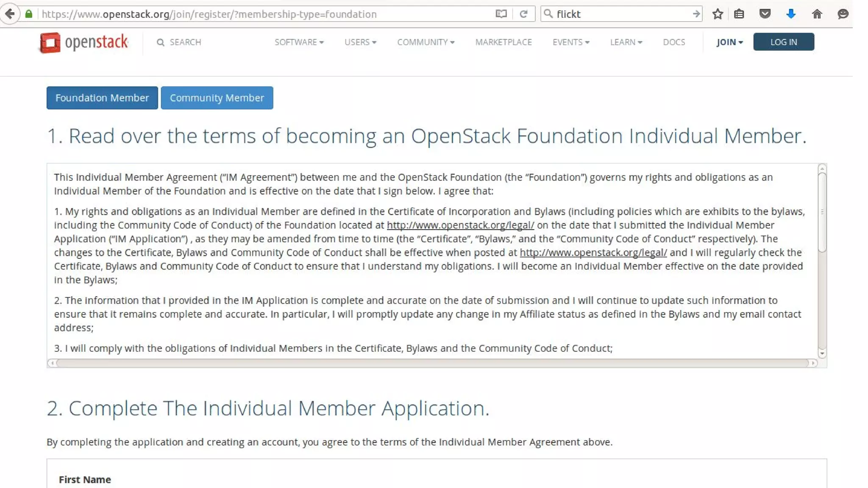Click the chat bubble smiley icon
Image resolution: width=868 pixels, height=488 pixels.
click(843, 14)
